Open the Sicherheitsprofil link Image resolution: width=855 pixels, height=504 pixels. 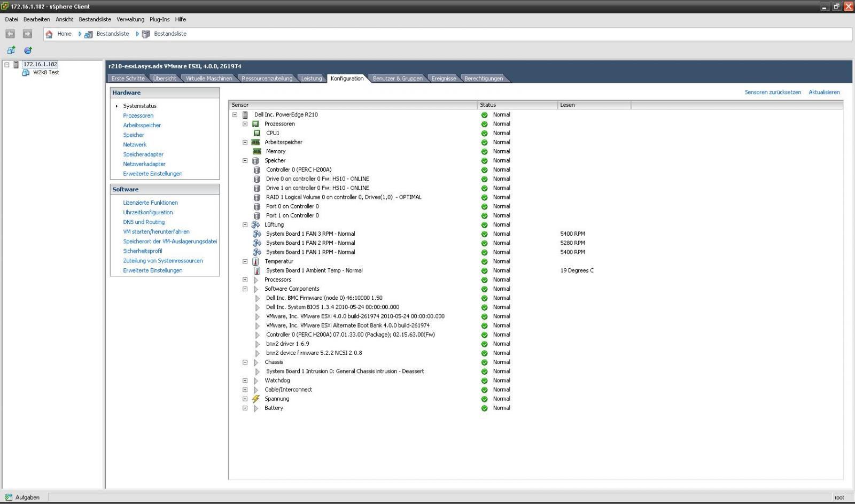tap(143, 251)
